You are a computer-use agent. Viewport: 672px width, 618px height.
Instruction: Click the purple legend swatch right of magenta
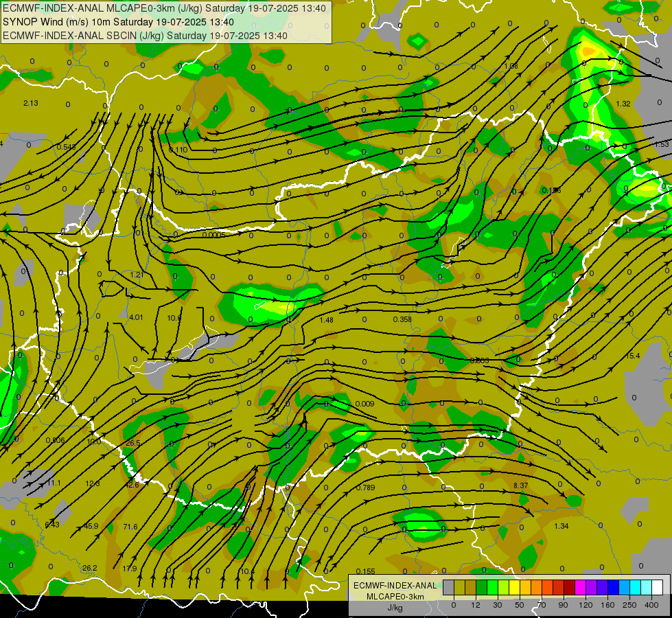coord(592,587)
